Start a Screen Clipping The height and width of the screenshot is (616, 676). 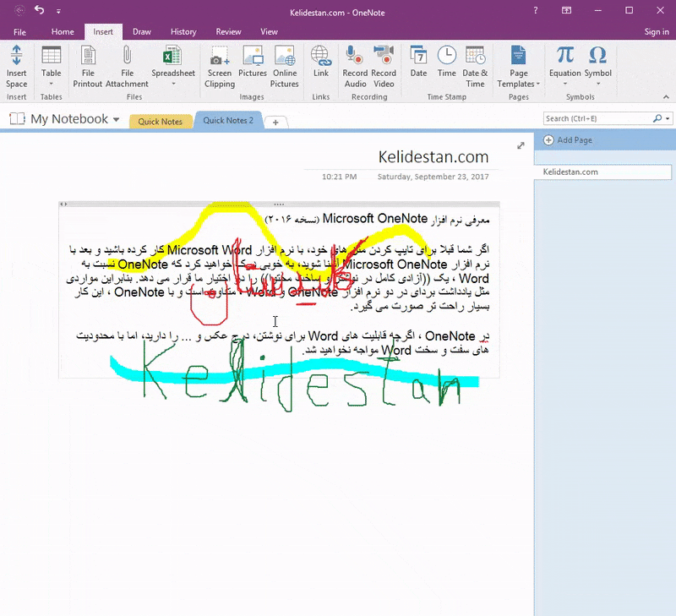click(220, 67)
